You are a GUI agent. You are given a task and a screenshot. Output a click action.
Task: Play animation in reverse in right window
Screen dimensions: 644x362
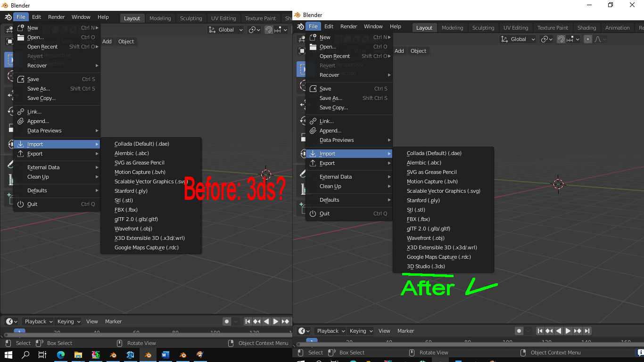pos(559,331)
